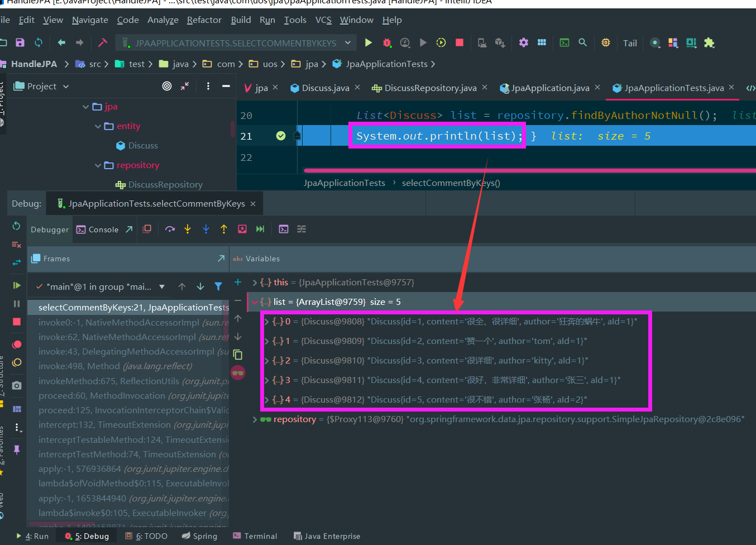Toggle the breakpoint on line 21

[281, 136]
